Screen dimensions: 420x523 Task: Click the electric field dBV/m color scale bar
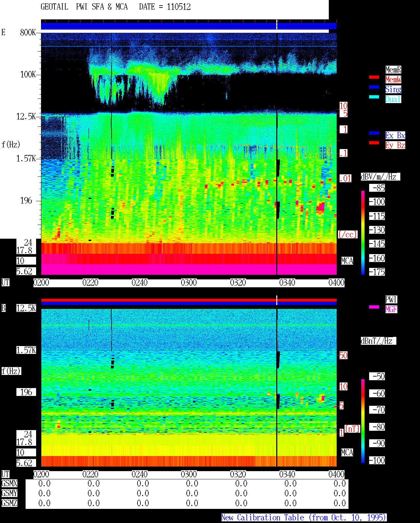pyautogui.click(x=363, y=232)
